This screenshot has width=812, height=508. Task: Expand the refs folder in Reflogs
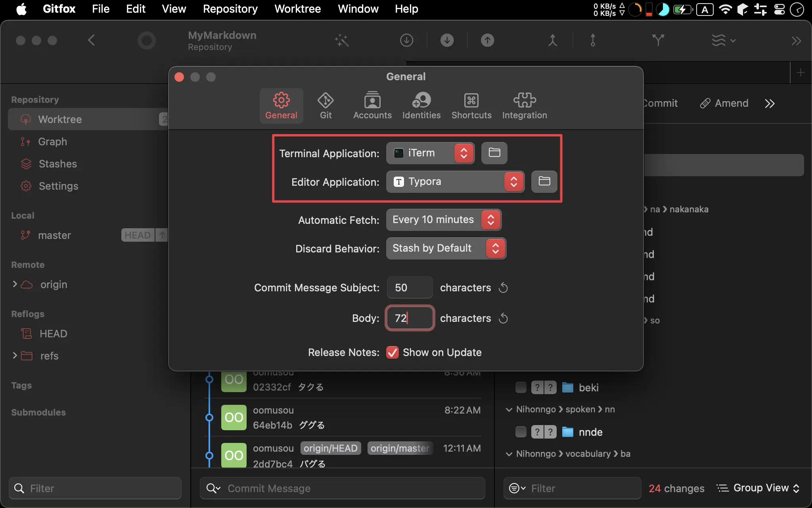point(15,356)
